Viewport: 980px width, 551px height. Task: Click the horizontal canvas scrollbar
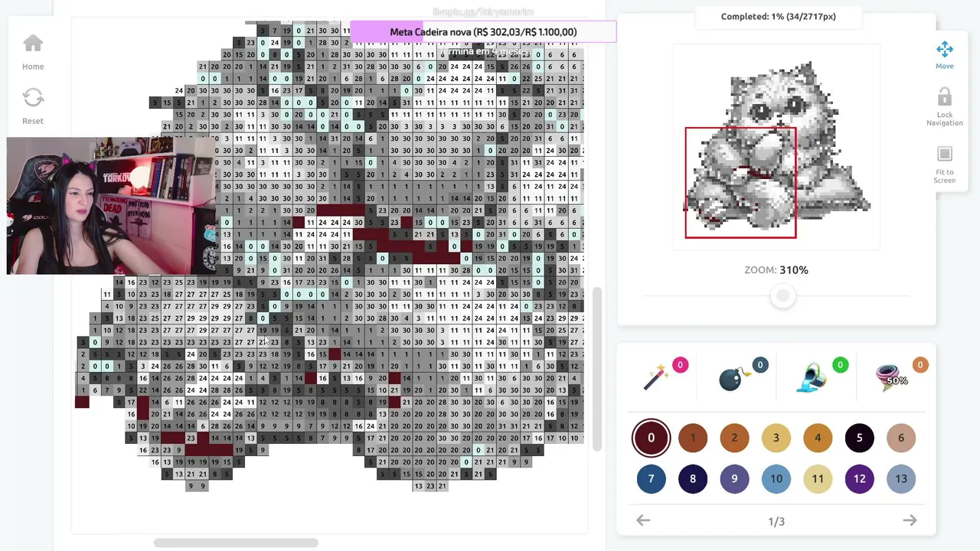(236, 543)
